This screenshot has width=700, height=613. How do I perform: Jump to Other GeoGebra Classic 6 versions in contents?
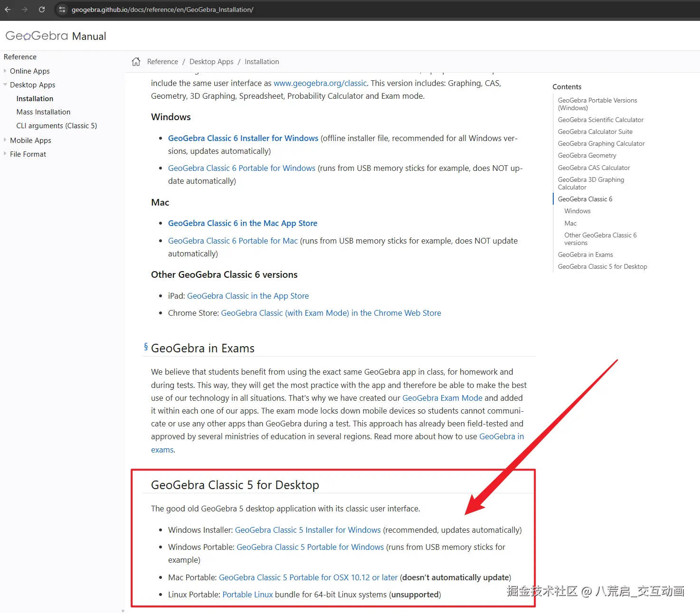click(x=600, y=239)
